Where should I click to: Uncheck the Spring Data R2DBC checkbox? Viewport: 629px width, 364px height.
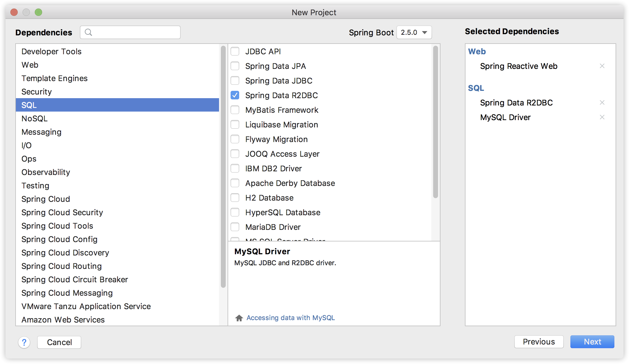(x=235, y=95)
